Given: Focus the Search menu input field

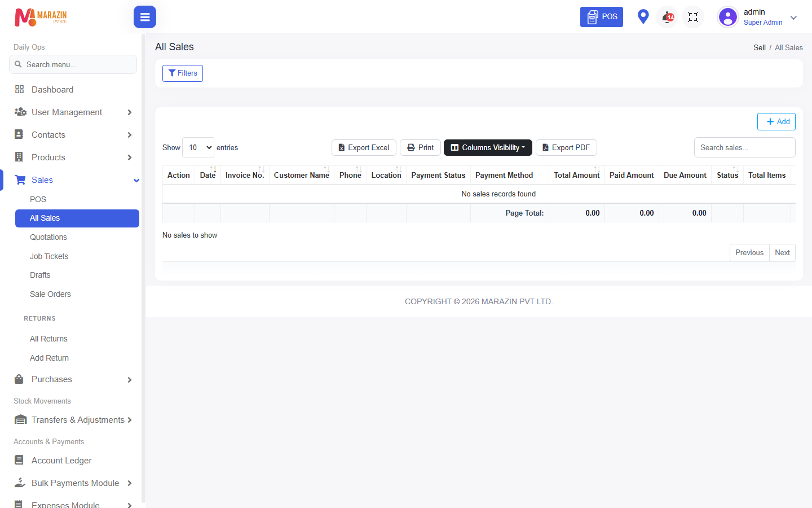Looking at the screenshot, I should pos(73,64).
